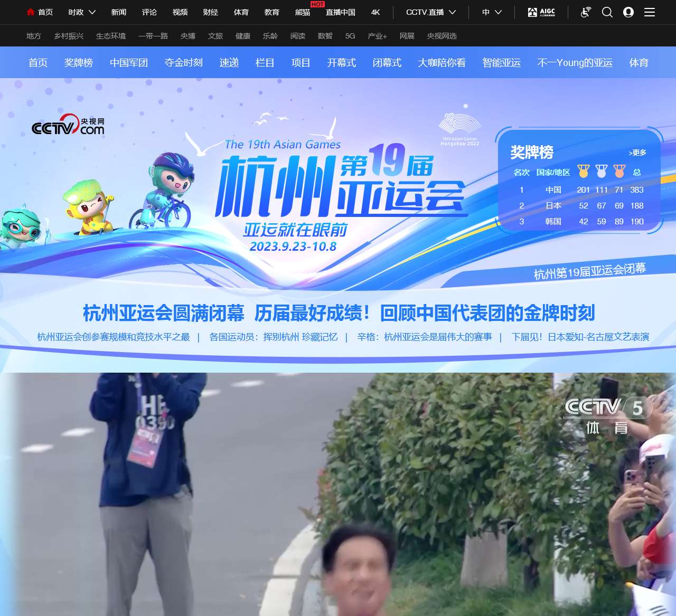The height and width of the screenshot is (616, 676).
Task: Open 熊猫 in top navigation
Action: point(303,12)
